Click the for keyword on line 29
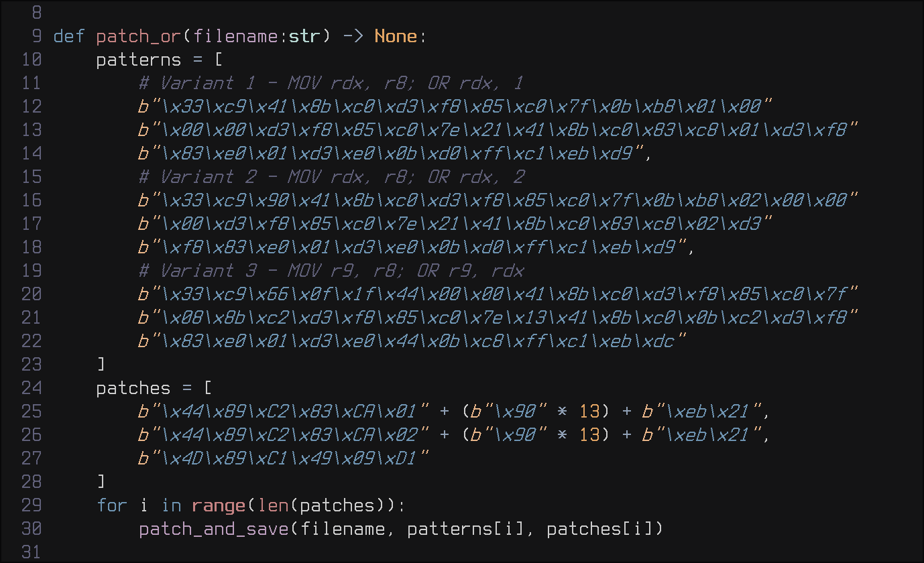The image size is (924, 563). [x=112, y=505]
